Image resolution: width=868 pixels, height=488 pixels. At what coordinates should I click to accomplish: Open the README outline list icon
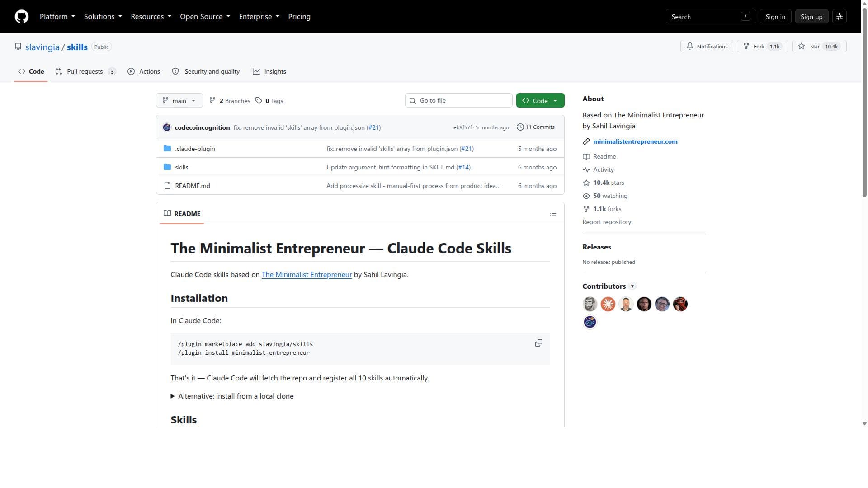point(553,214)
